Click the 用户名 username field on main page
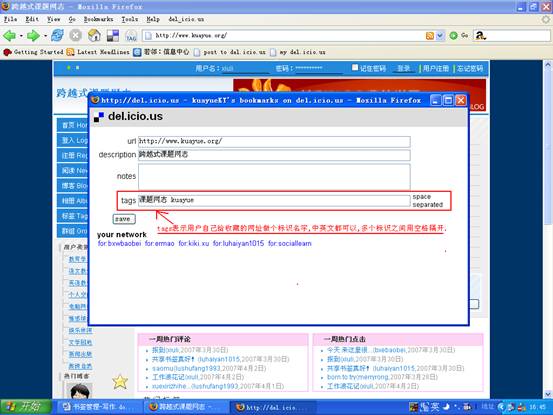Viewport: 553px width, 415px height. tap(245, 68)
